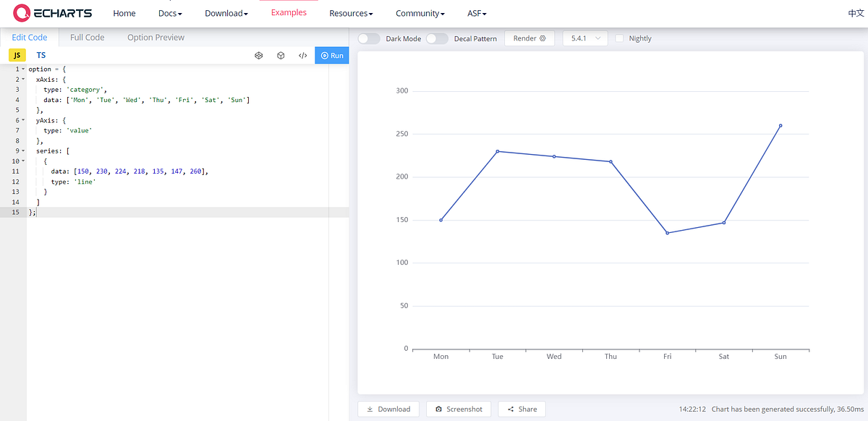
Task: Click the Screenshot camera icon
Action: pos(439,409)
